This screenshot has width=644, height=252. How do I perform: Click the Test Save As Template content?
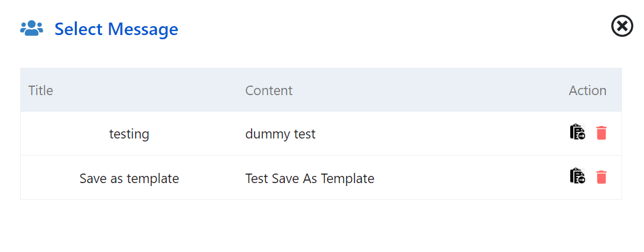(310, 178)
